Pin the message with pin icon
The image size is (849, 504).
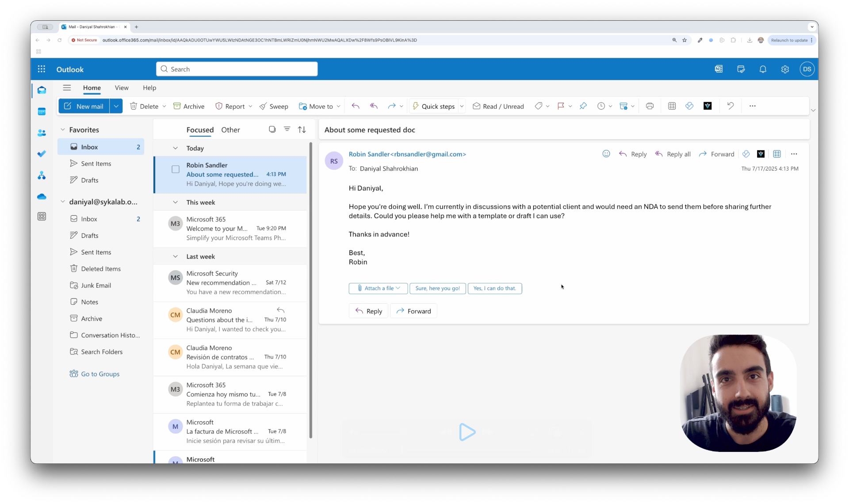pyautogui.click(x=583, y=106)
